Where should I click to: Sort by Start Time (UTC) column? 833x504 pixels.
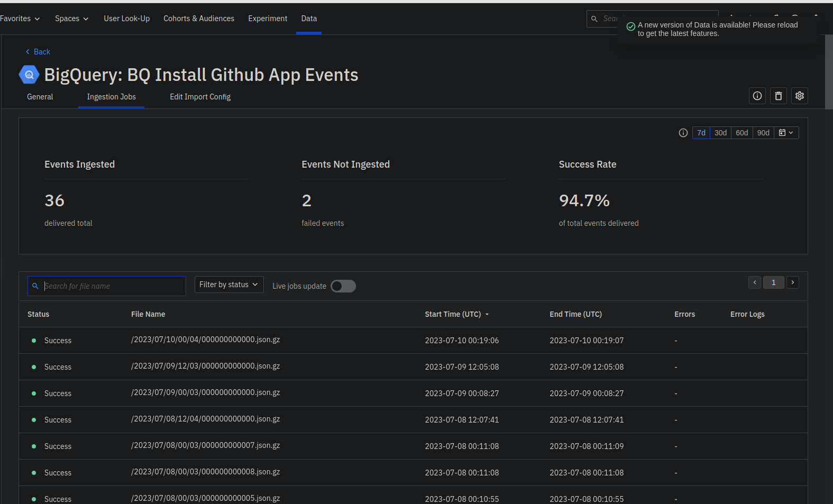click(457, 314)
